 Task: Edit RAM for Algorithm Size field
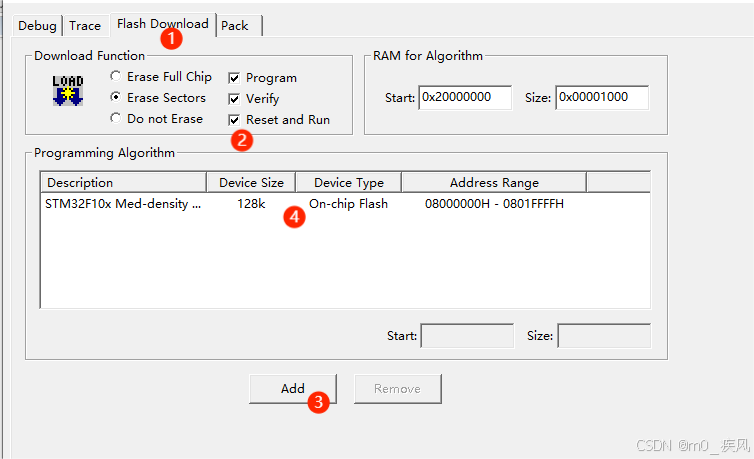[602, 98]
